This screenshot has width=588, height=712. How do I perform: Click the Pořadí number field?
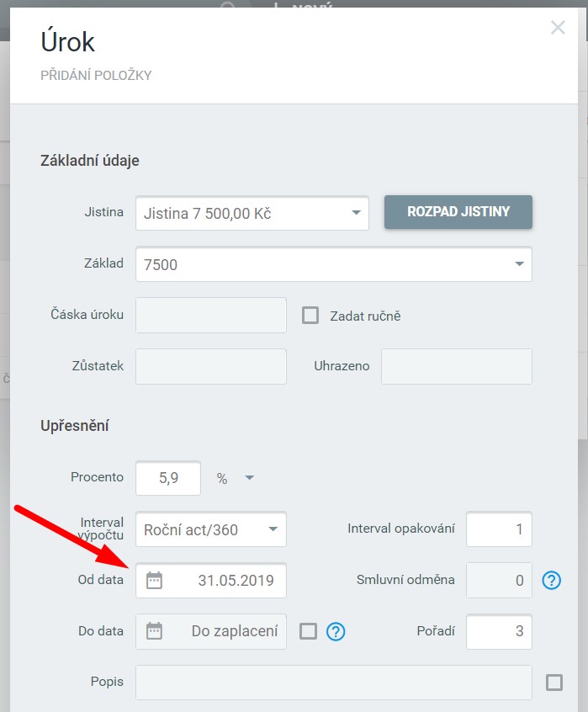[499, 631]
